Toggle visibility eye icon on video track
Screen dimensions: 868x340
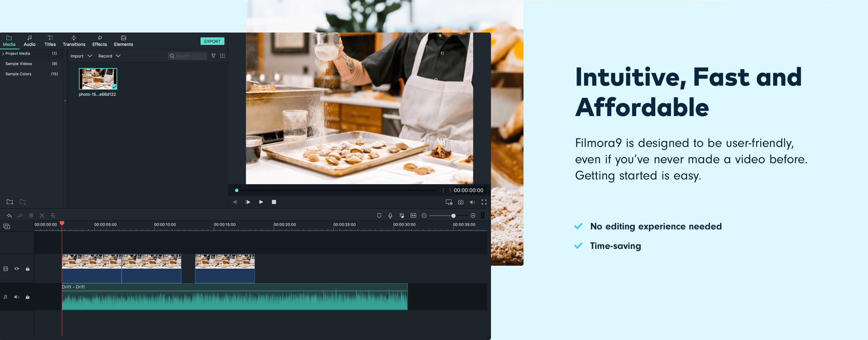16,269
